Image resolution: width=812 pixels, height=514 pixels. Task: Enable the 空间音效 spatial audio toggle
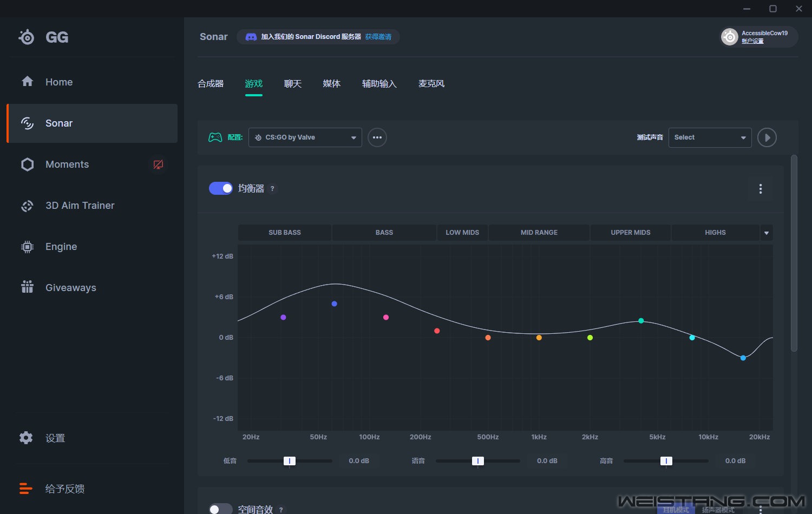click(221, 509)
